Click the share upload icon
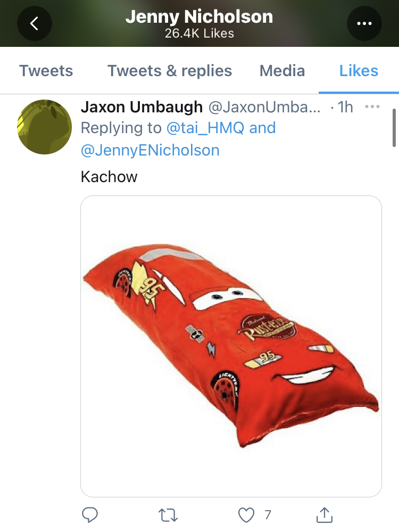Viewport: 399px width, 532px height. click(x=325, y=515)
